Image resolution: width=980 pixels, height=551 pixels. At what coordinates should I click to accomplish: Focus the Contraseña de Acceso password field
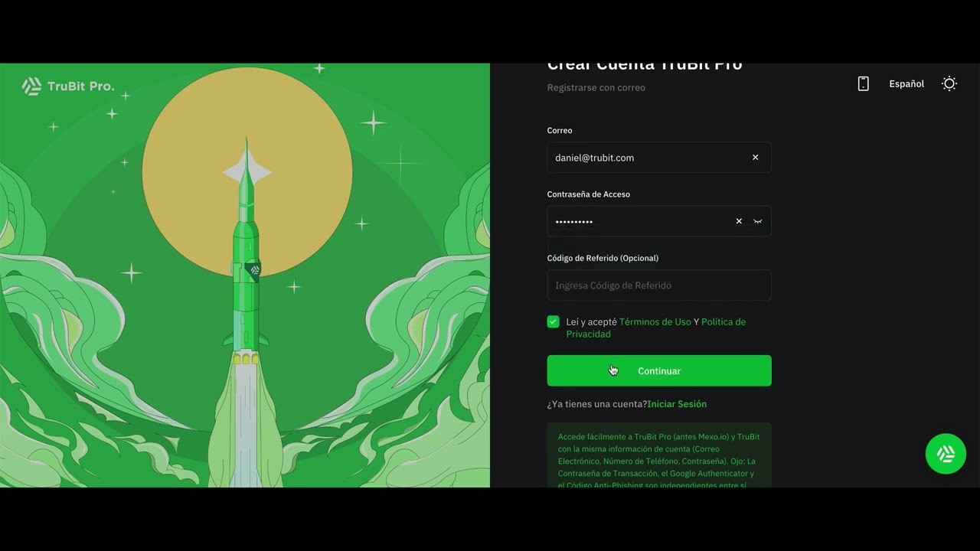pos(659,221)
